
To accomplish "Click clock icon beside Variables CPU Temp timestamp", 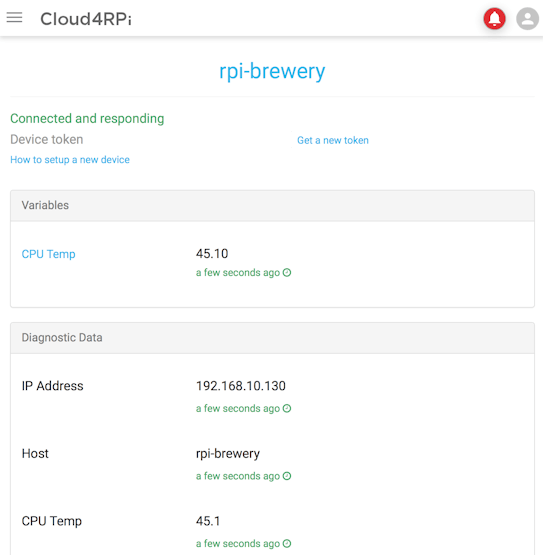I will 287,273.
